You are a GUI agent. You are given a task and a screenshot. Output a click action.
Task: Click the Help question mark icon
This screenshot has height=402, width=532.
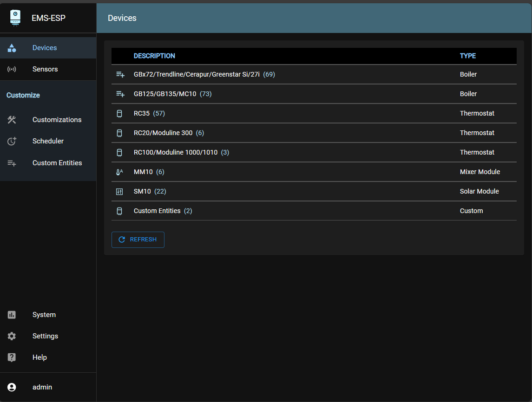[12, 357]
